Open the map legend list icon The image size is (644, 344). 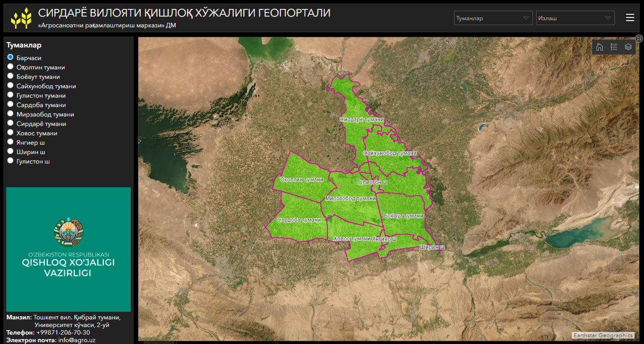point(614,47)
